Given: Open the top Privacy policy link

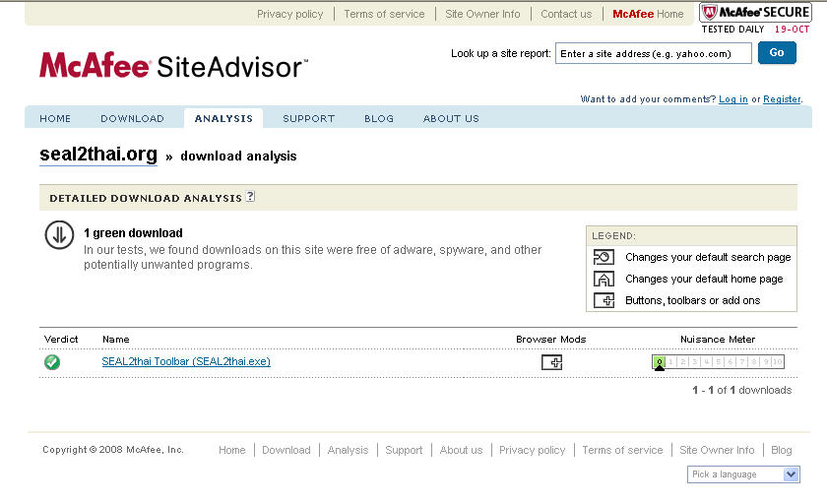Looking at the screenshot, I should tap(290, 14).
